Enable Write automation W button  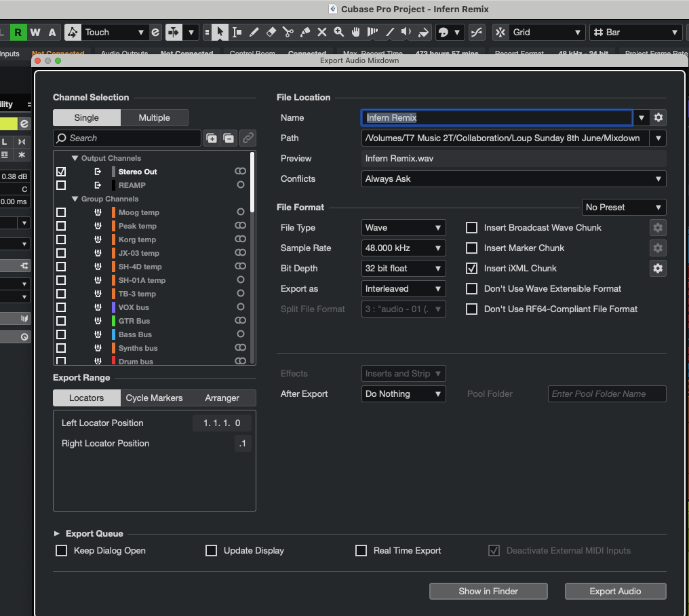35,32
